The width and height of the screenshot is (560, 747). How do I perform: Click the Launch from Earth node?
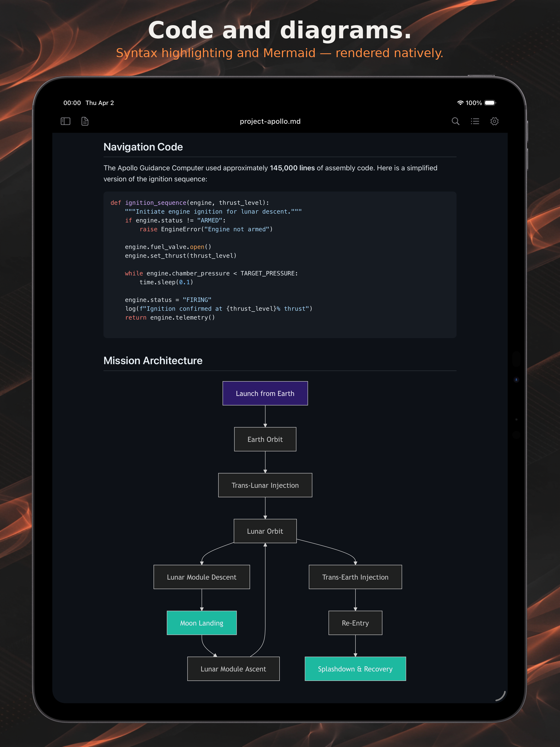(x=265, y=393)
